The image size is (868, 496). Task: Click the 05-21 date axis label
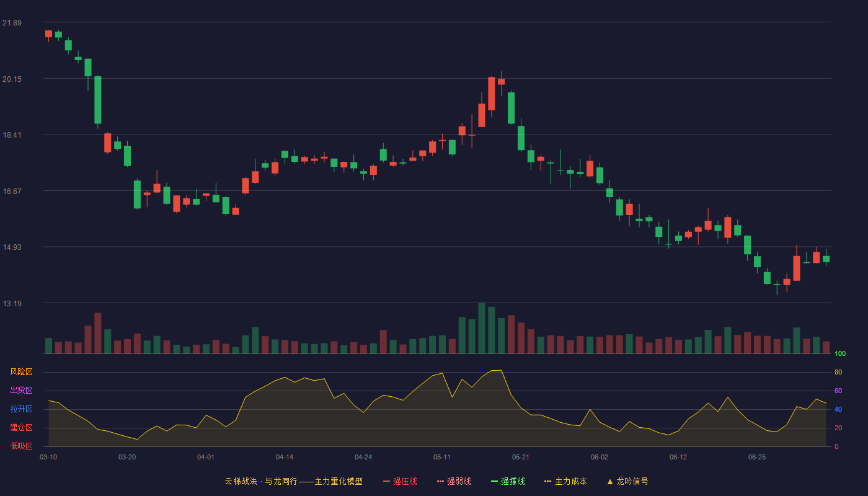[x=521, y=457]
